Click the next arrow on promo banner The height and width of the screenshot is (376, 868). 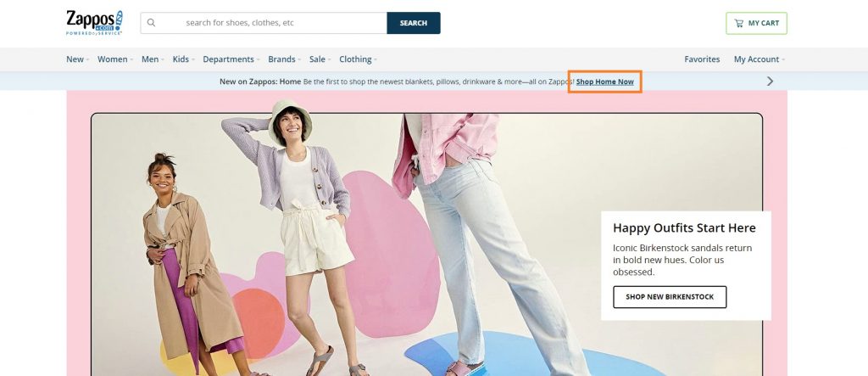(770, 81)
